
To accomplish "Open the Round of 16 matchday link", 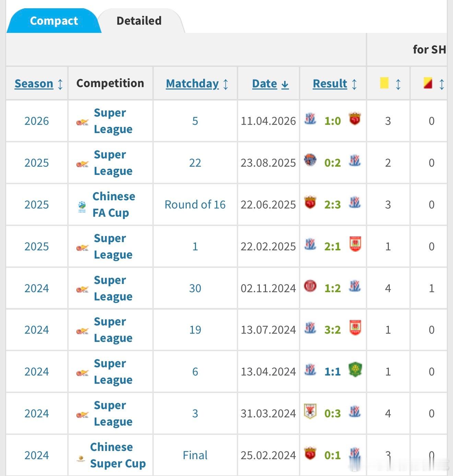I will click(x=195, y=205).
